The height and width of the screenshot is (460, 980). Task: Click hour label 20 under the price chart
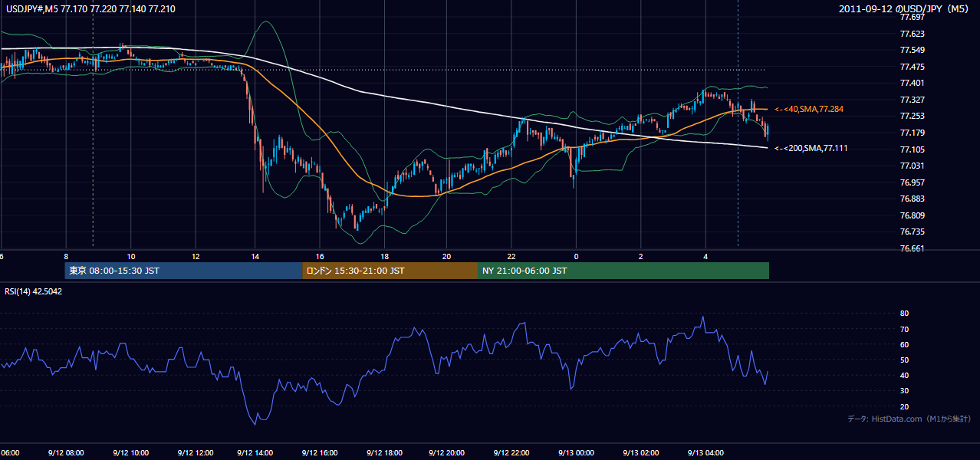[x=448, y=257]
